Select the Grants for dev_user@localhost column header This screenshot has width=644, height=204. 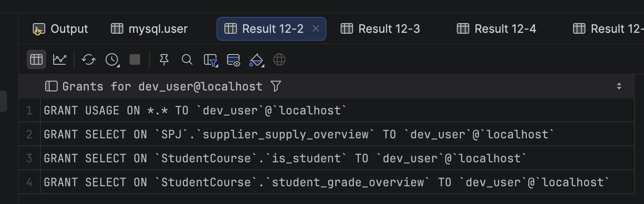[162, 86]
